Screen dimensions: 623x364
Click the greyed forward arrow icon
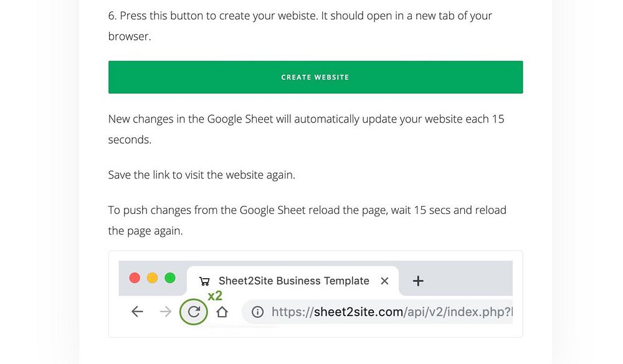point(165,312)
